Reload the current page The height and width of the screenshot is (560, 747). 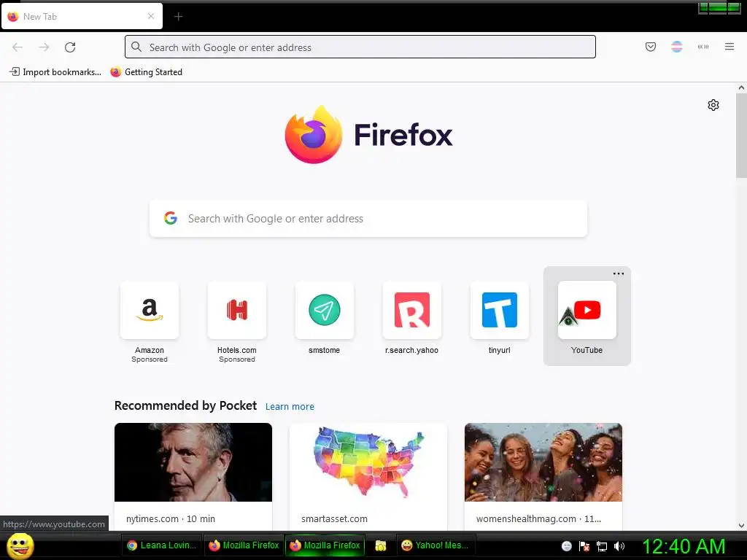(x=70, y=47)
